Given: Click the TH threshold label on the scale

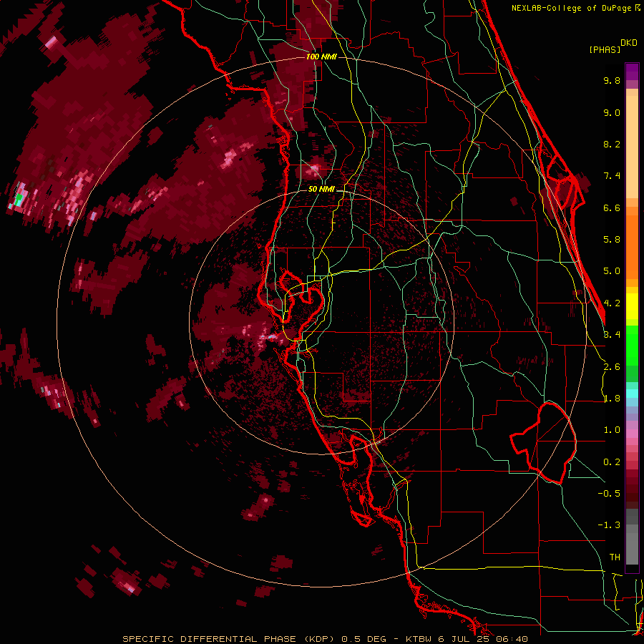Looking at the screenshot, I should pyautogui.click(x=615, y=557).
